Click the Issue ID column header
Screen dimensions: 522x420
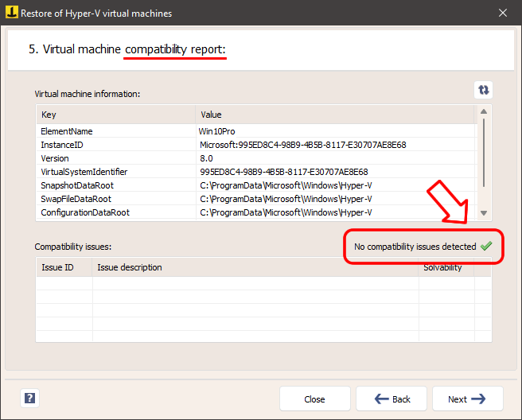tap(64, 267)
